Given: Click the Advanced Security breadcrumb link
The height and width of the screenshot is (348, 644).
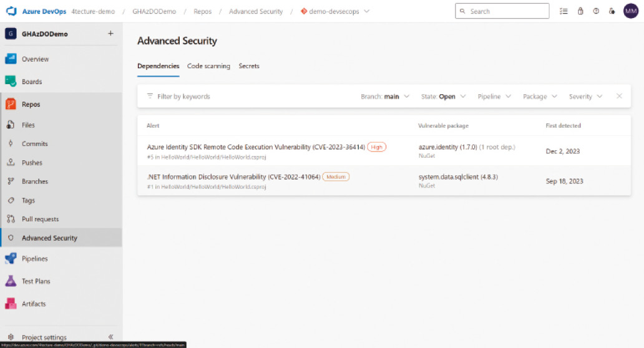Looking at the screenshot, I should click(x=256, y=11).
